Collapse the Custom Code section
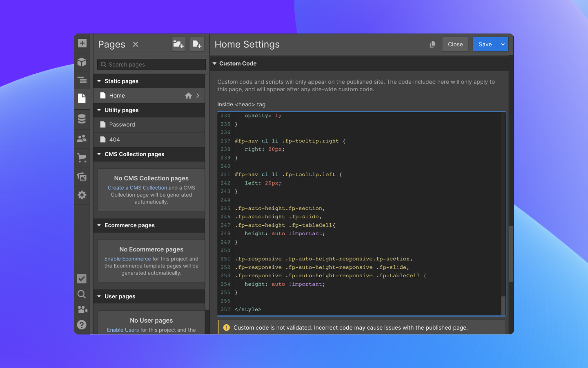This screenshot has height=368, width=588. 215,64
